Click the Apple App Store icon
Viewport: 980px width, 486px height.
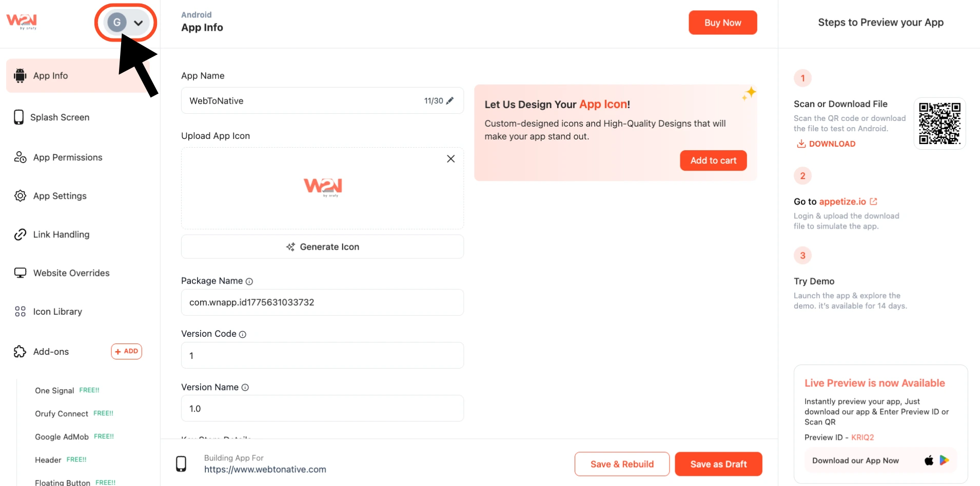(929, 460)
